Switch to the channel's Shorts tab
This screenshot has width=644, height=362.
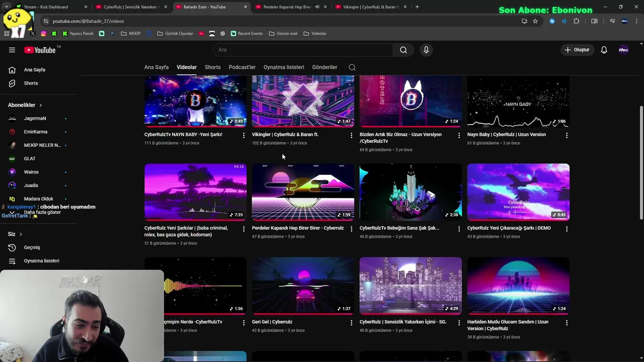pyautogui.click(x=212, y=67)
